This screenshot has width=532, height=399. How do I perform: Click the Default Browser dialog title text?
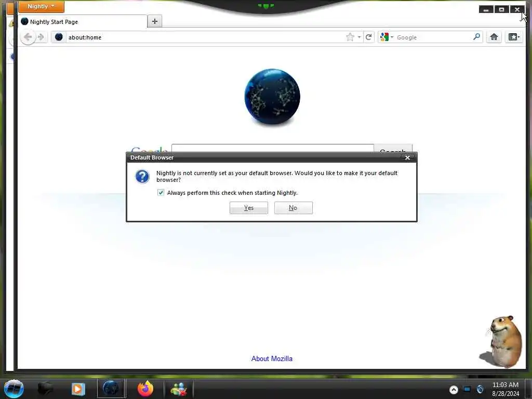coord(152,157)
